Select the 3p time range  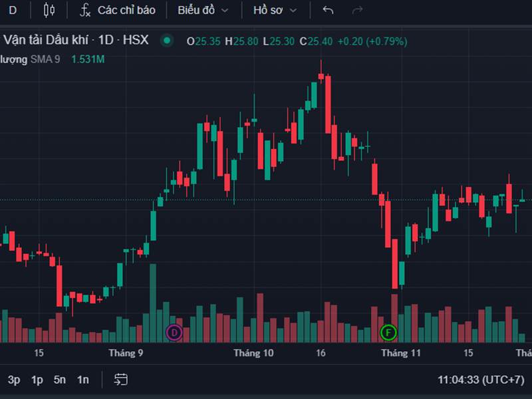point(14,380)
